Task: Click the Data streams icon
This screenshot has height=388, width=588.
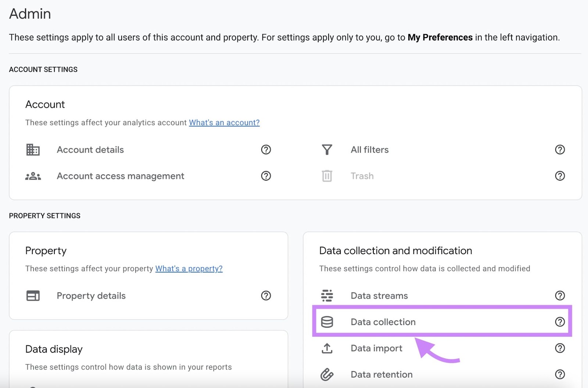Action: click(327, 295)
